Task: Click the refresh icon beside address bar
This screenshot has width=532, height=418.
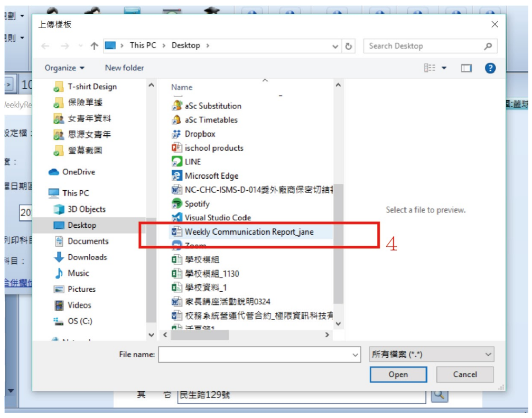Action: (349, 46)
